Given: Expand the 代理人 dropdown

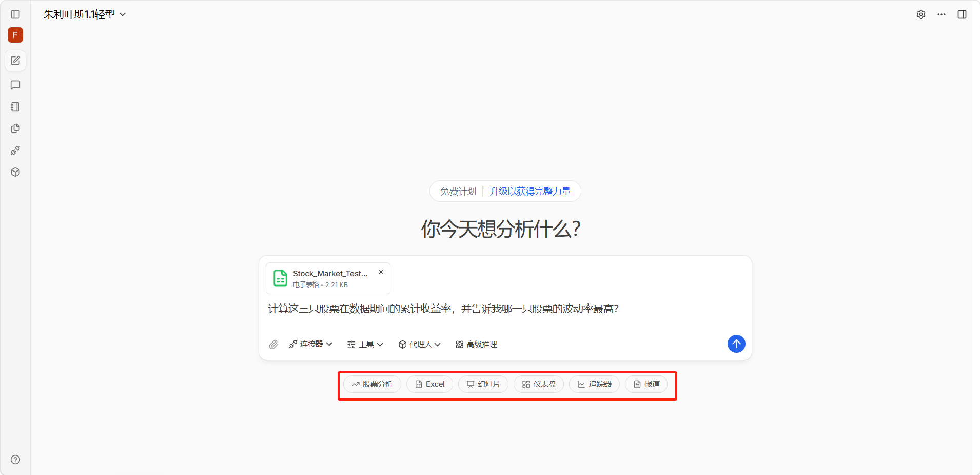Looking at the screenshot, I should pyautogui.click(x=420, y=344).
